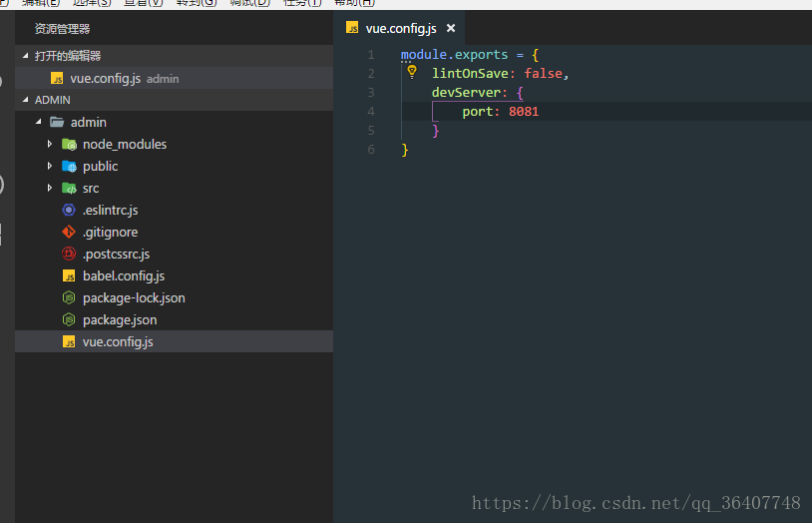Select the node_modules folder name
Screen dimensions: 812x523
coord(125,144)
